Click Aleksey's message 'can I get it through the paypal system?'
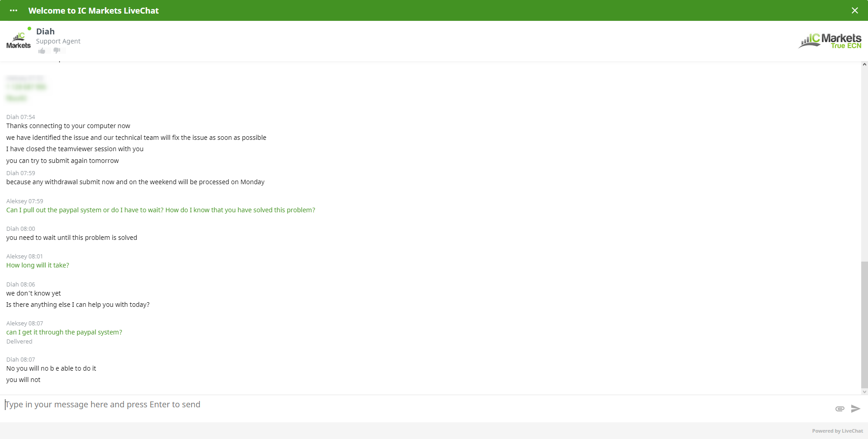 click(64, 332)
